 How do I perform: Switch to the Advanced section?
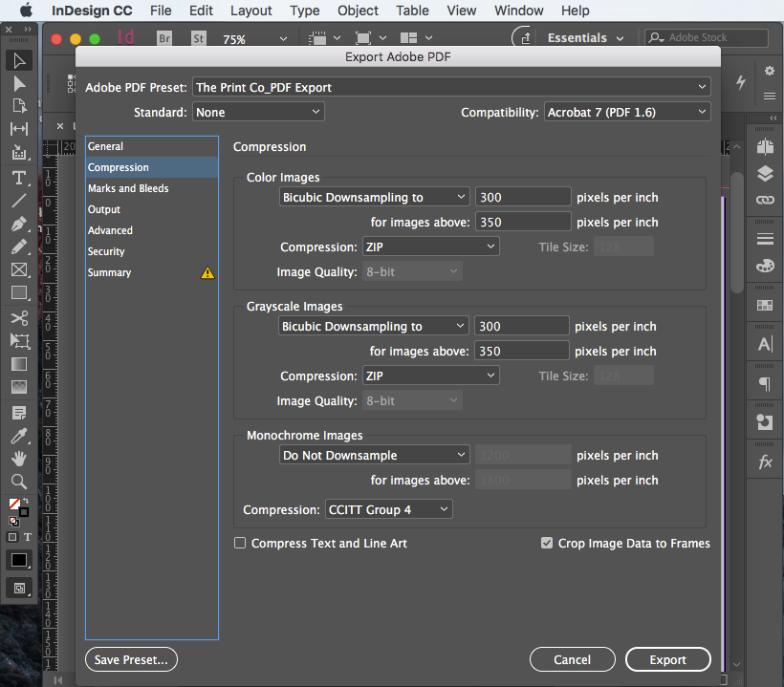(152, 230)
